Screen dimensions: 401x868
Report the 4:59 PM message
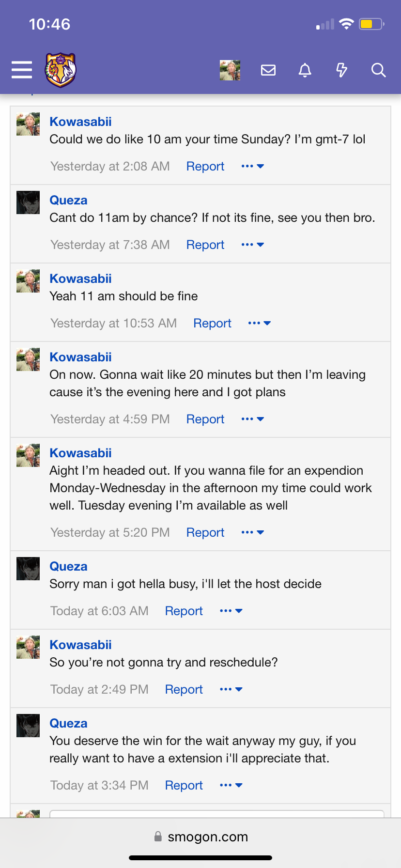(205, 419)
